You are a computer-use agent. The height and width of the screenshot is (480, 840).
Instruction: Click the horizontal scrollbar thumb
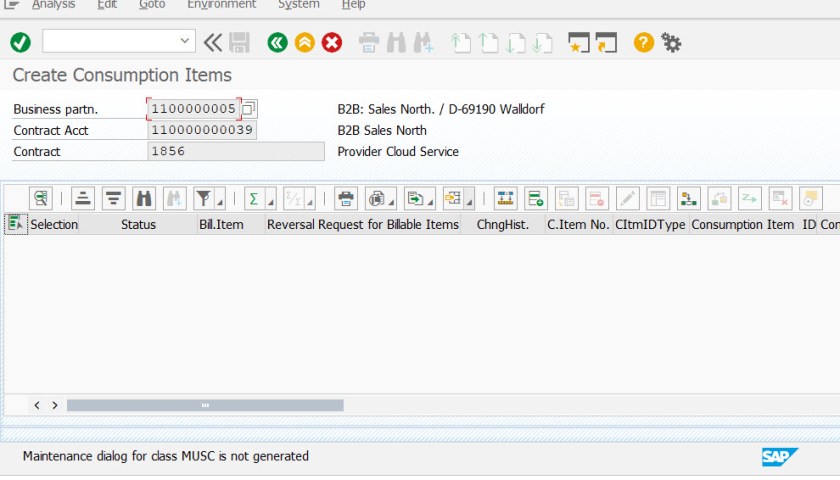(205, 406)
